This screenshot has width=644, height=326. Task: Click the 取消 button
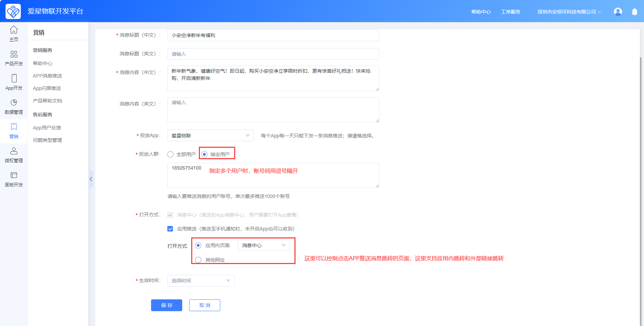pyautogui.click(x=205, y=305)
